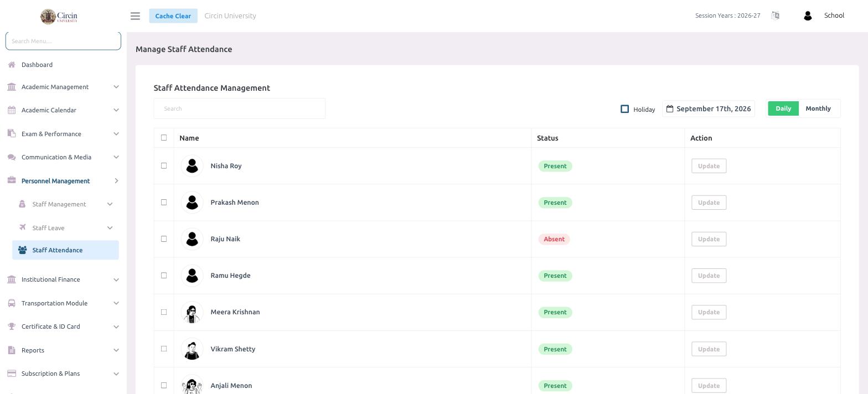This screenshot has width=868, height=394.
Task: Click the Academic Management building icon
Action: point(12,87)
